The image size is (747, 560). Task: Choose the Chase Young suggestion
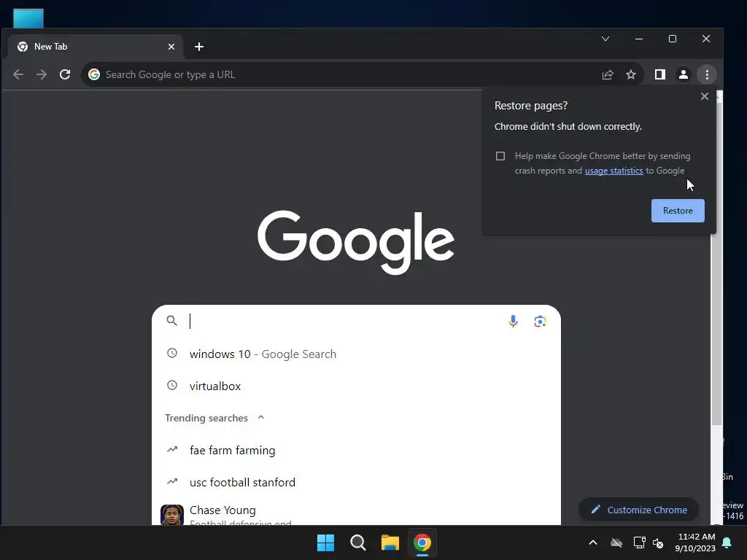tap(356, 513)
